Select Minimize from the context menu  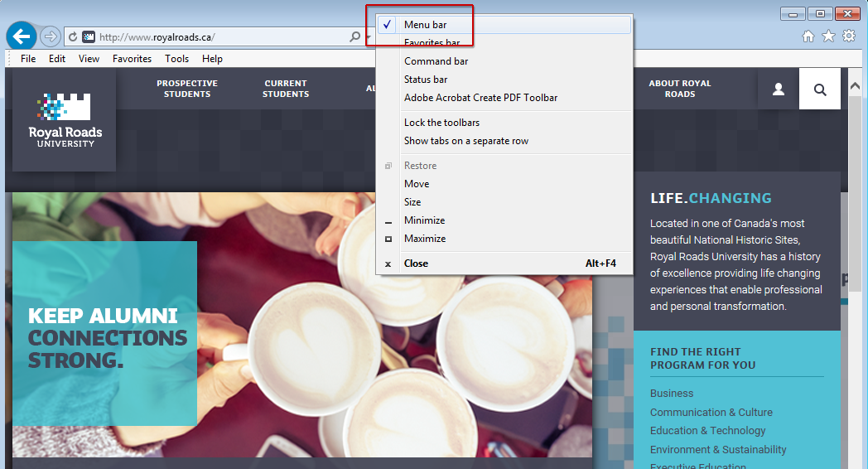point(504,220)
